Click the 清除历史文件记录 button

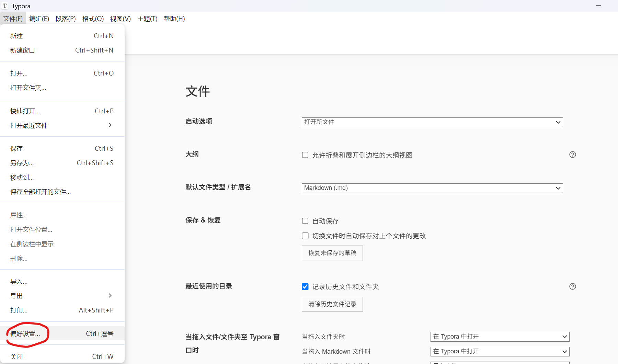pyautogui.click(x=332, y=304)
